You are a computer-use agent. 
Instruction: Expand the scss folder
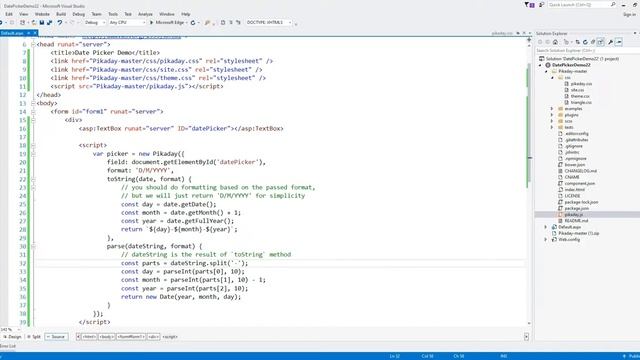552,121
